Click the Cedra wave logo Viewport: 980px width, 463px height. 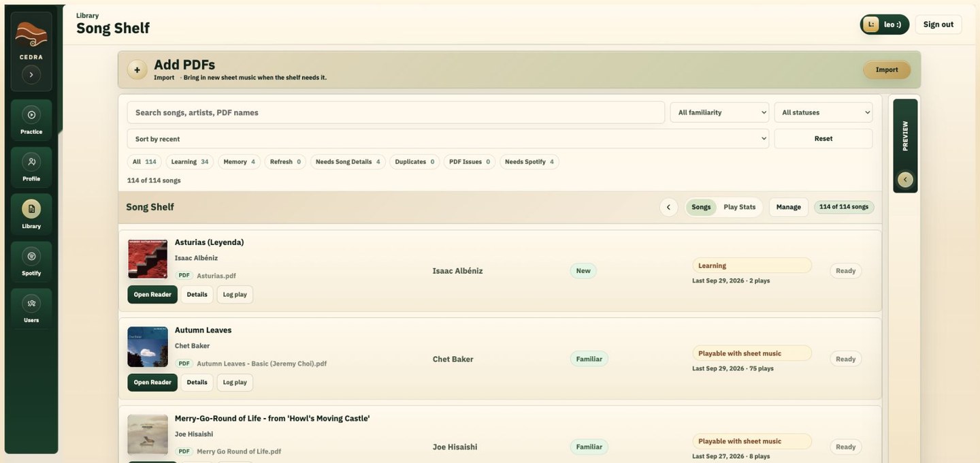click(x=31, y=35)
